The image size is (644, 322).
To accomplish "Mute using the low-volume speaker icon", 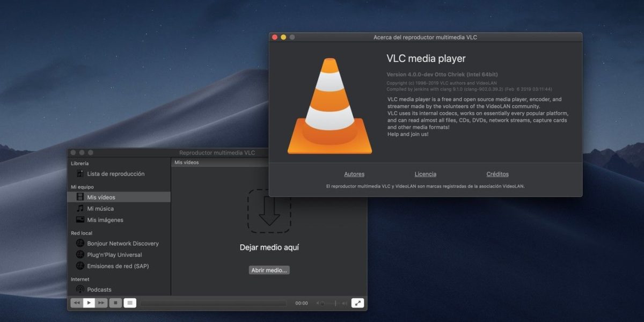I will tap(318, 303).
